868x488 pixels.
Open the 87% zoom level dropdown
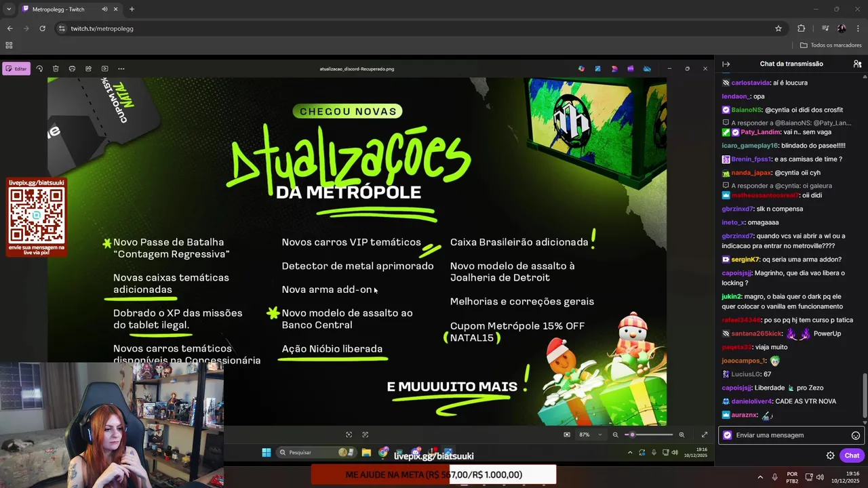coord(590,434)
